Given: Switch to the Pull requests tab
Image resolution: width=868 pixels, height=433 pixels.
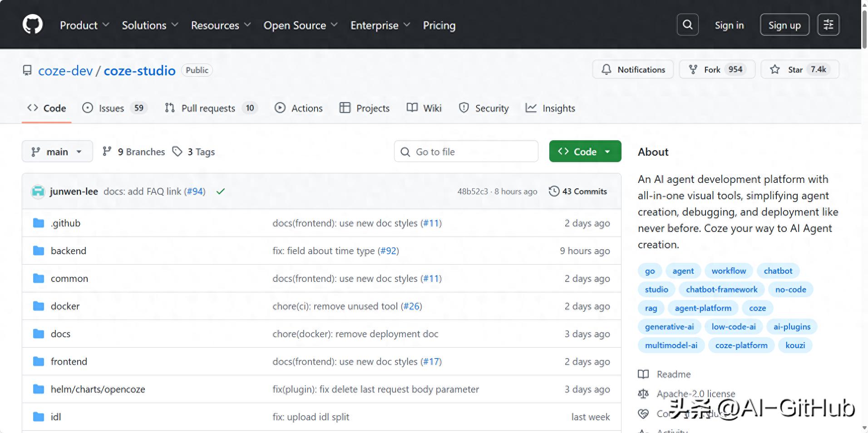Looking at the screenshot, I should coord(211,108).
